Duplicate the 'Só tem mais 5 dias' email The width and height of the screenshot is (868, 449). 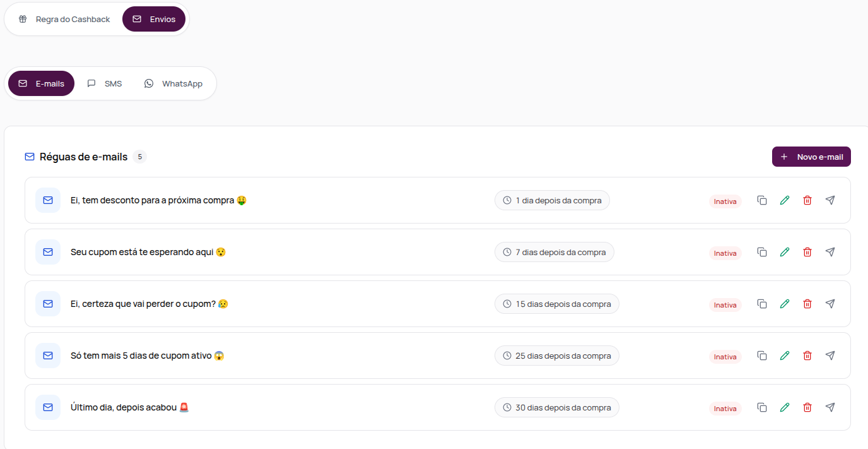(762, 356)
